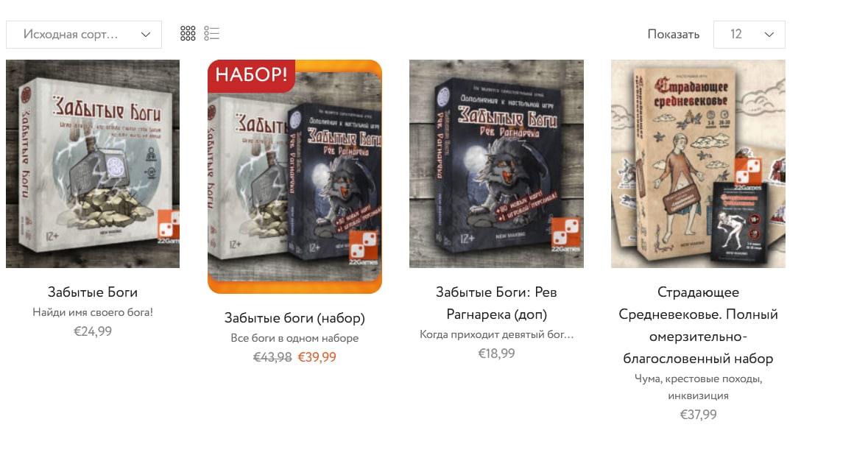Open Страдающее Средневековье product image
Screen dimensions: 868x475
[x=698, y=164]
